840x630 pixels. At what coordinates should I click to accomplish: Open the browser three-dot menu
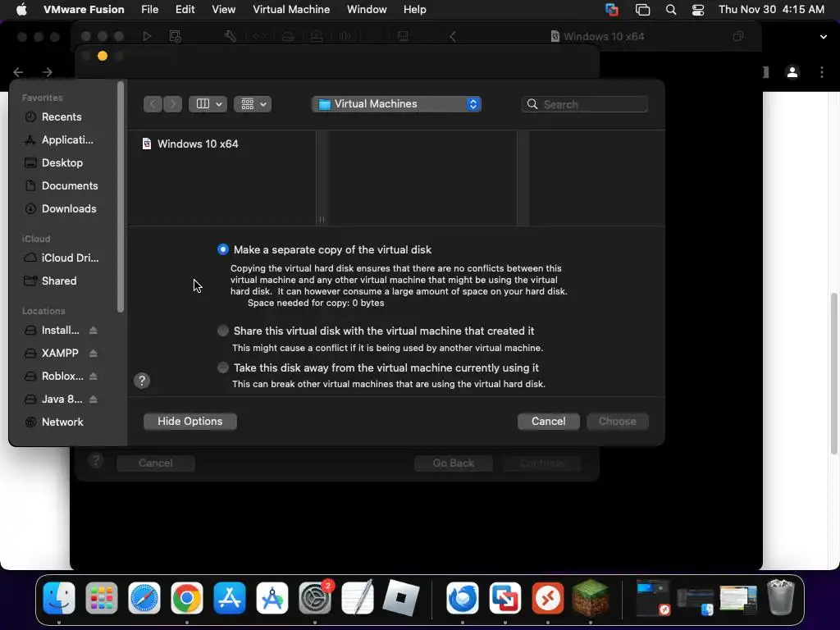(822, 72)
